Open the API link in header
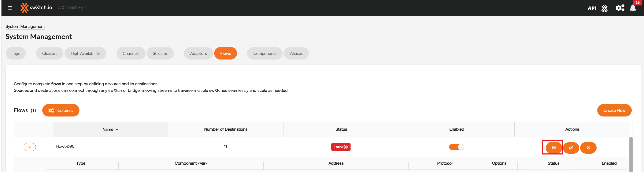Viewport: 644px width, 172px height. 592,8
